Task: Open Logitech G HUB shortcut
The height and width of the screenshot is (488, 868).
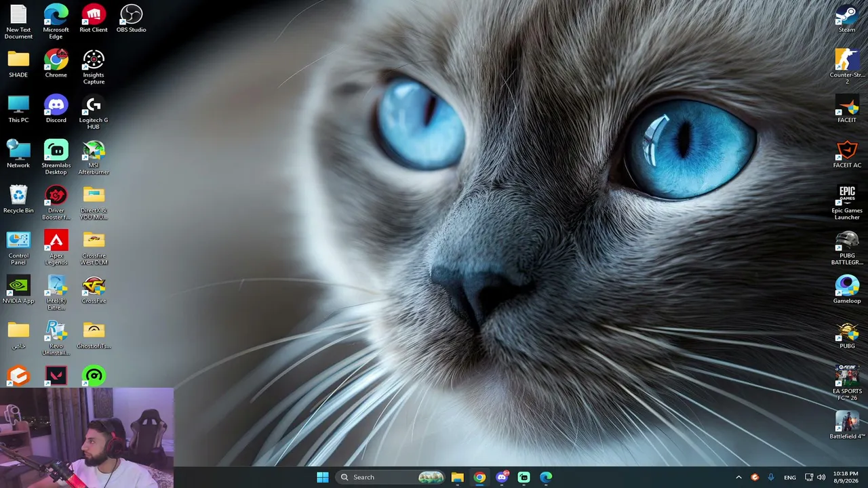Action: pyautogui.click(x=94, y=113)
